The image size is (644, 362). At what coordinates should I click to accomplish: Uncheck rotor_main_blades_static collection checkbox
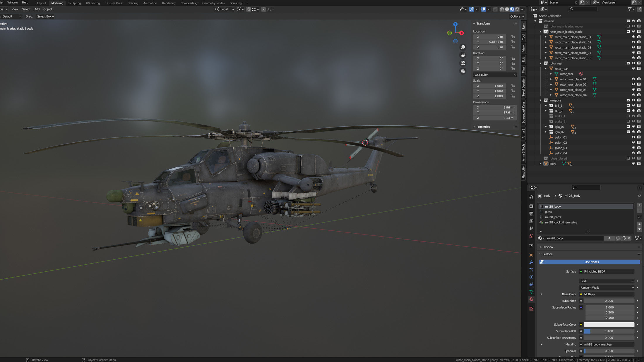point(628,32)
